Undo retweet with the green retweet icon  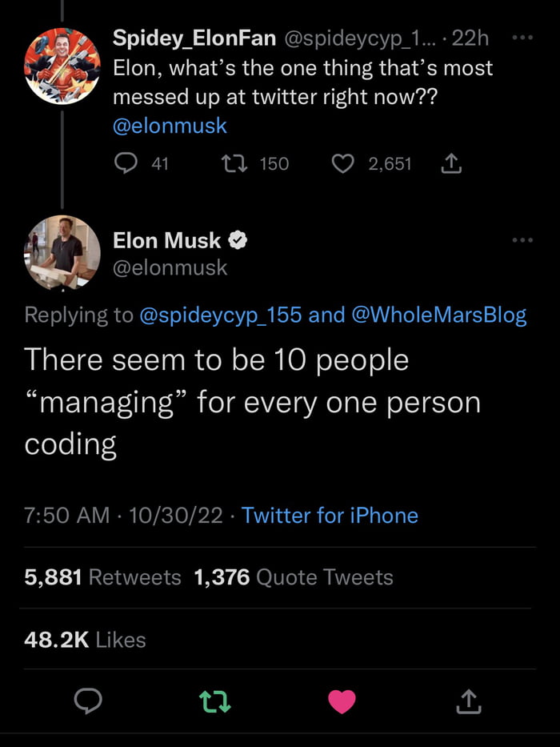click(x=215, y=702)
